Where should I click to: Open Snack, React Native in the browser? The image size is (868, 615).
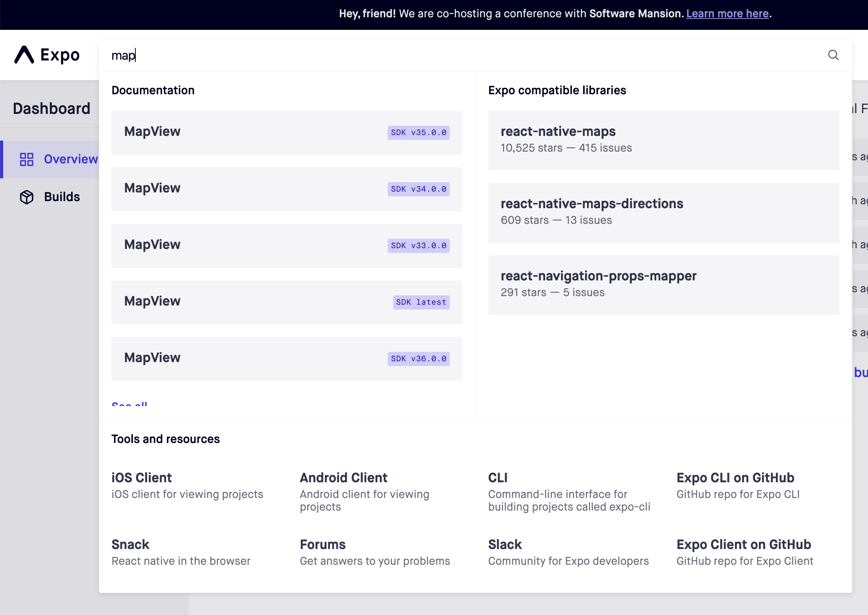130,545
